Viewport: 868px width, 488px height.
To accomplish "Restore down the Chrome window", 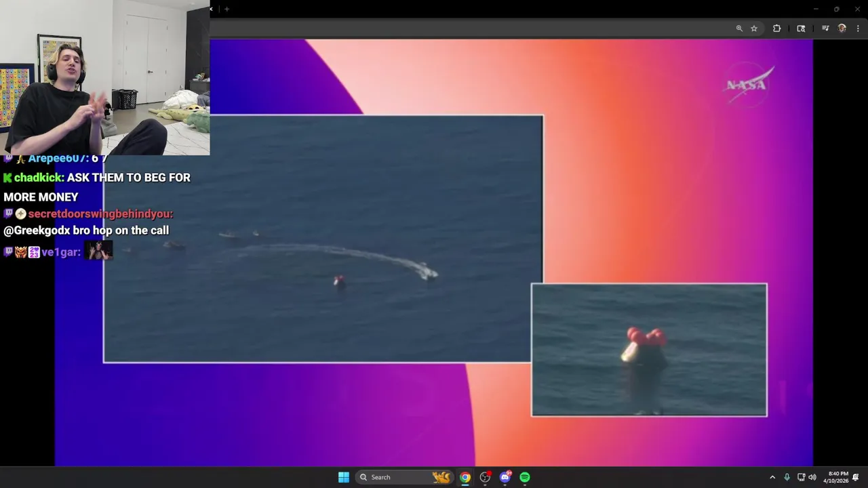I will click(x=836, y=9).
